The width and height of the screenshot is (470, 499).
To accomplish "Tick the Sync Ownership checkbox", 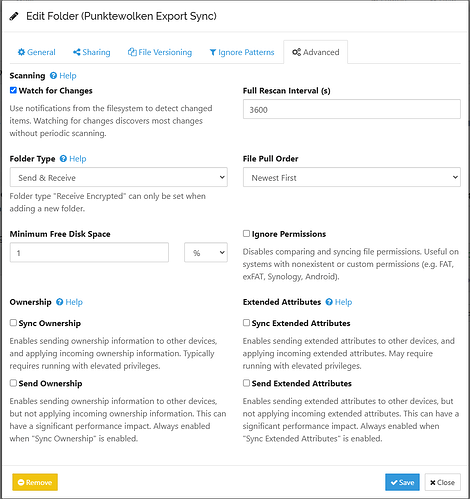I will pos(13,323).
